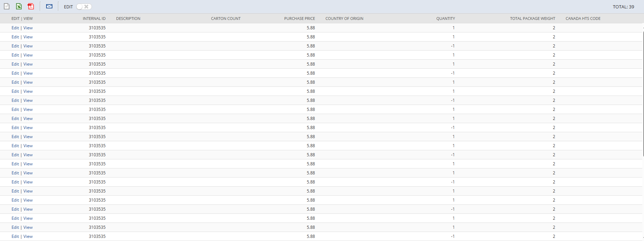Click View link in second row
Viewport: 644px width, 241px height.
(x=28, y=37)
